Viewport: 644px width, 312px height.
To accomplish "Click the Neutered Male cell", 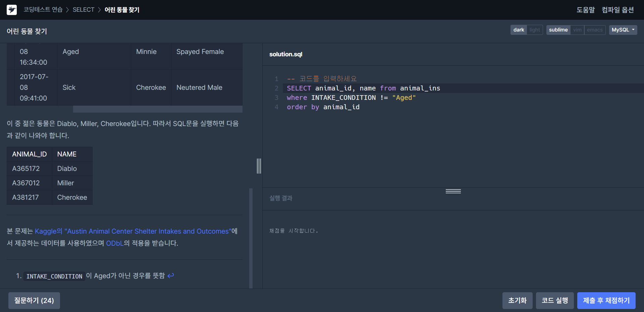I will click(x=207, y=87).
